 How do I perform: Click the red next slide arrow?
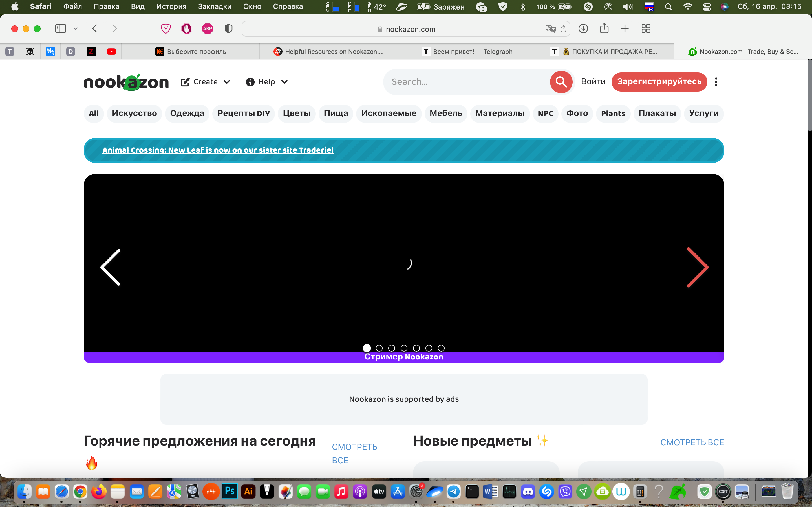pos(698,267)
